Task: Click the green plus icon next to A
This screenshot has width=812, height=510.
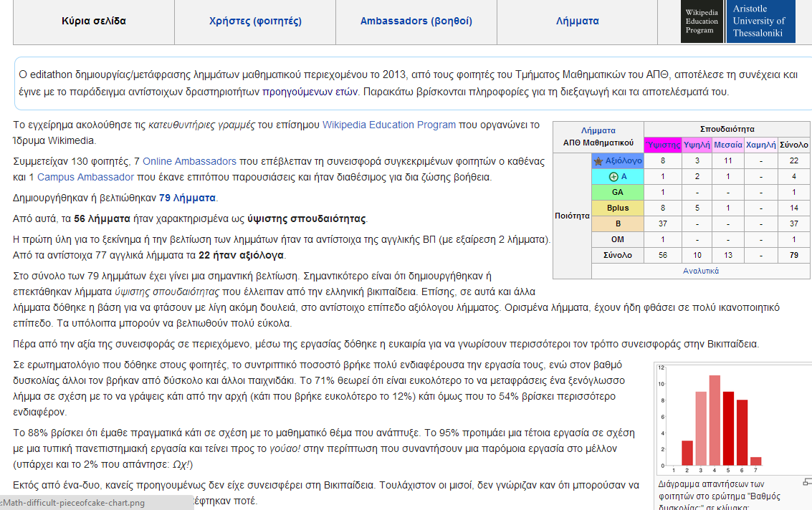Action: 613,176
